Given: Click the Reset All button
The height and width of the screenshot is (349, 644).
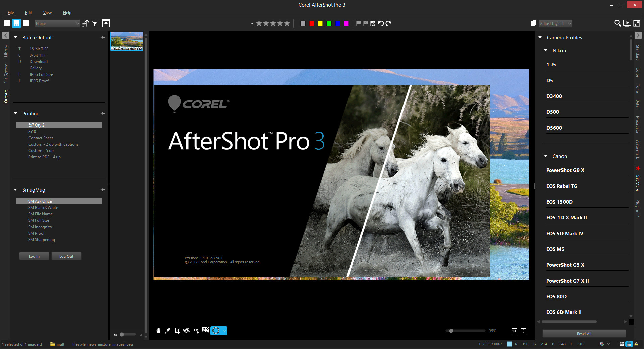Looking at the screenshot, I should click(584, 334).
